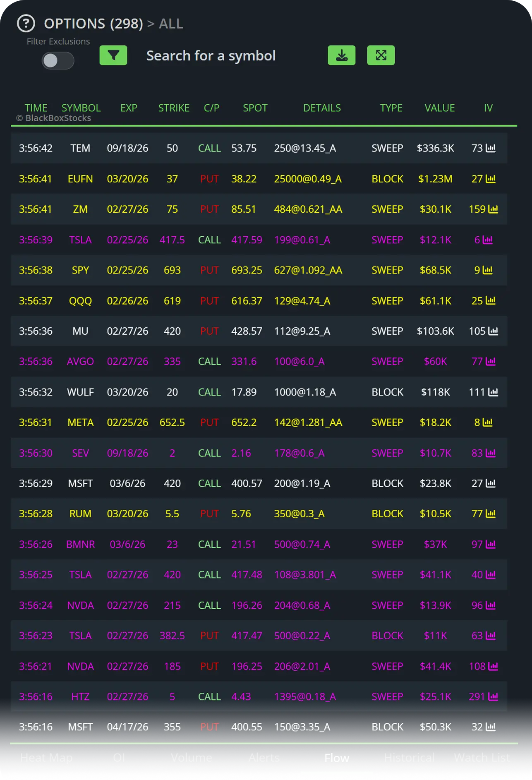Click the symbol search field
Viewport: 532px width, 780px height.
coord(211,56)
